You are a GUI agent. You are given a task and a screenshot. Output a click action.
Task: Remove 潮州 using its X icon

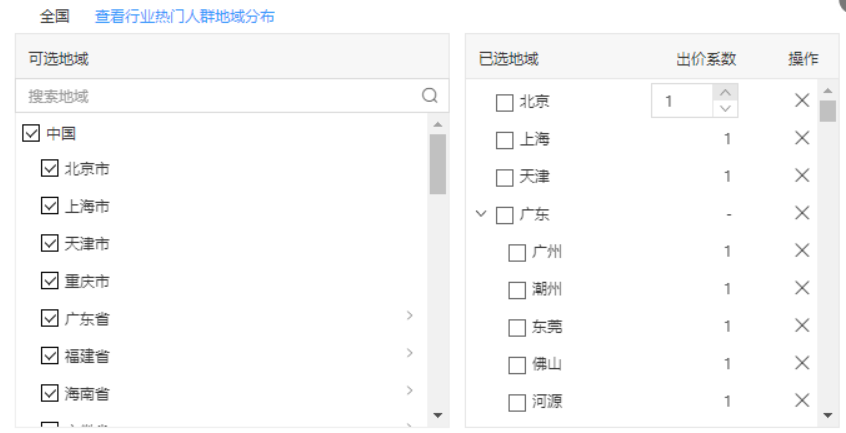point(802,288)
